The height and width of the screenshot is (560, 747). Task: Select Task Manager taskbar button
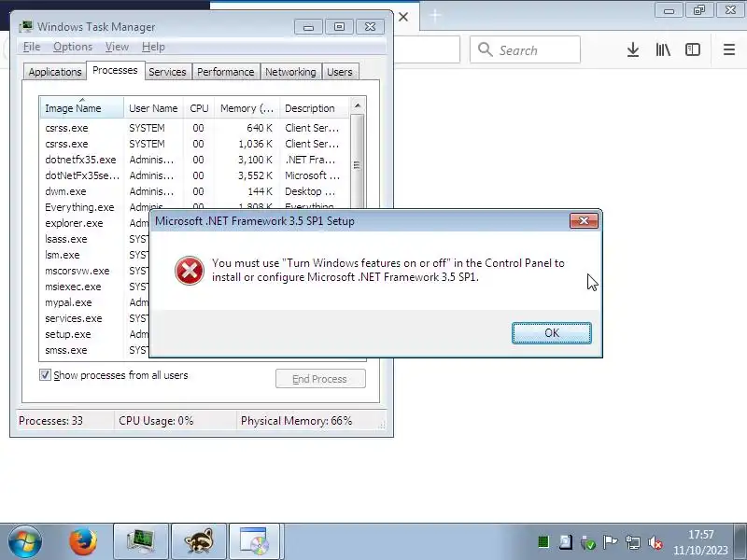(141, 541)
